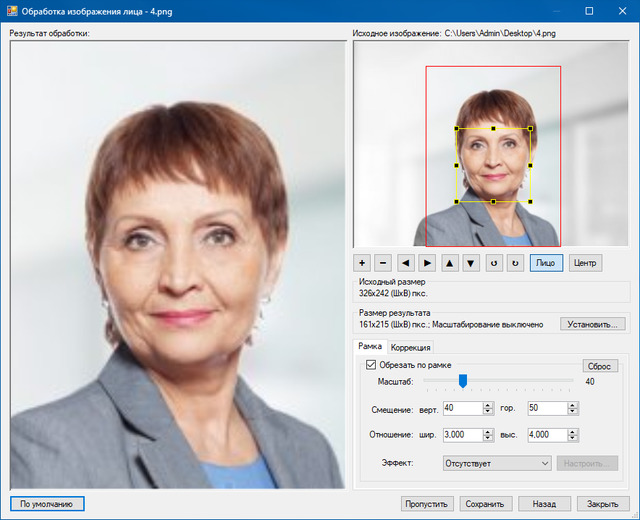Increase the верт. offset value

[x=488, y=405]
